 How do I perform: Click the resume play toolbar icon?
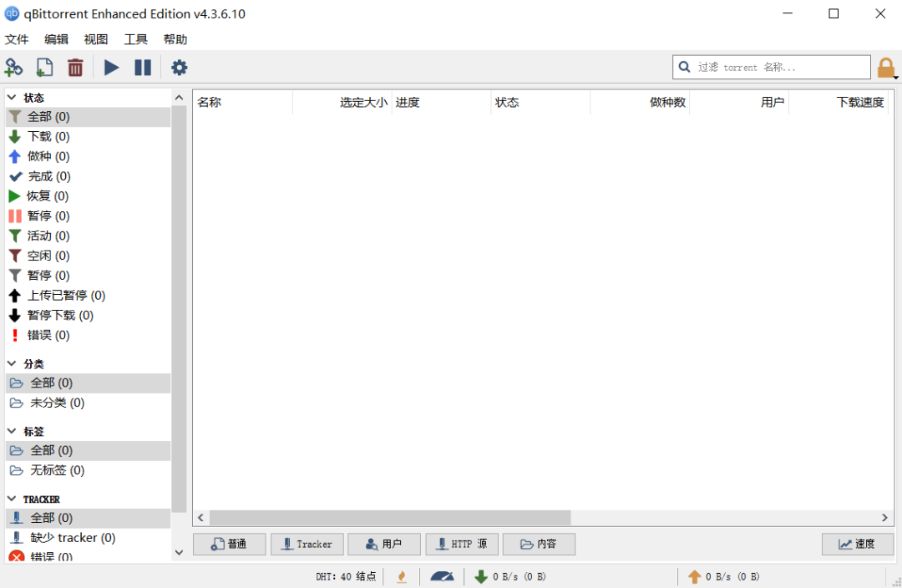[112, 68]
